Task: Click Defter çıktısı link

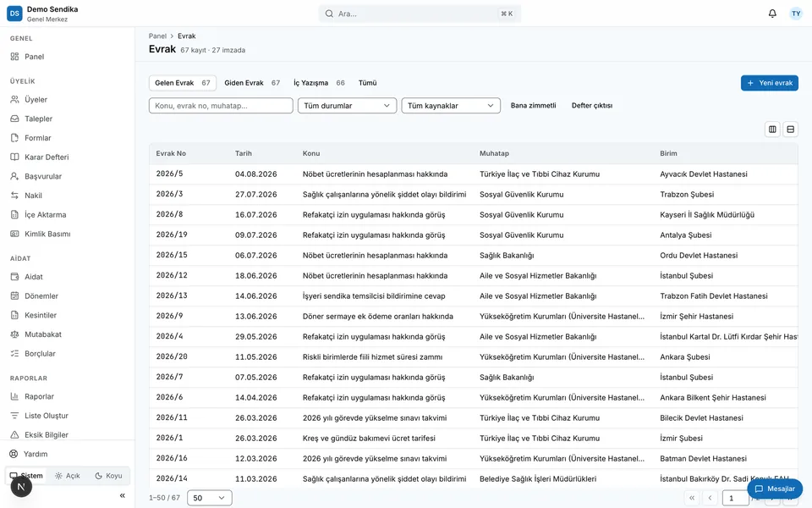Action: point(592,105)
